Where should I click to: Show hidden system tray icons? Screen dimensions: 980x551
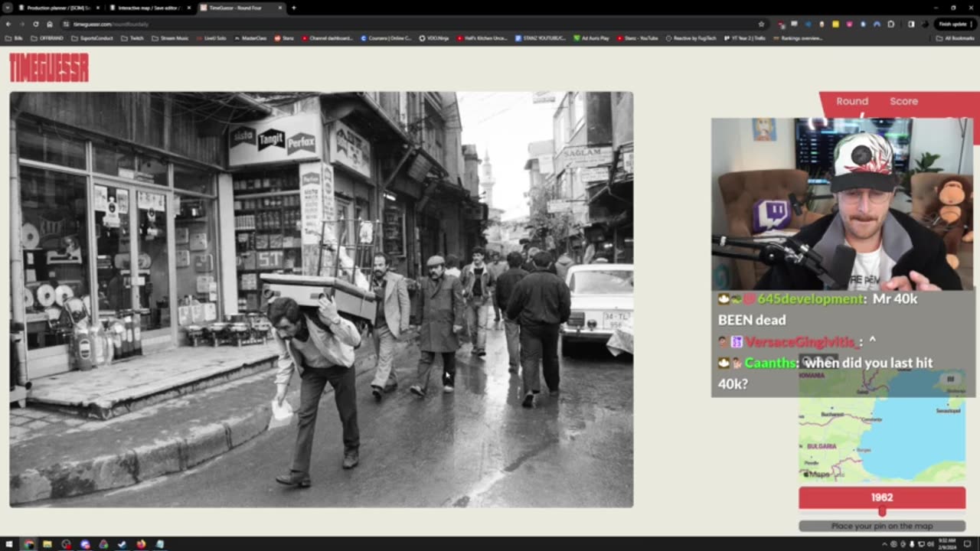[884, 544]
